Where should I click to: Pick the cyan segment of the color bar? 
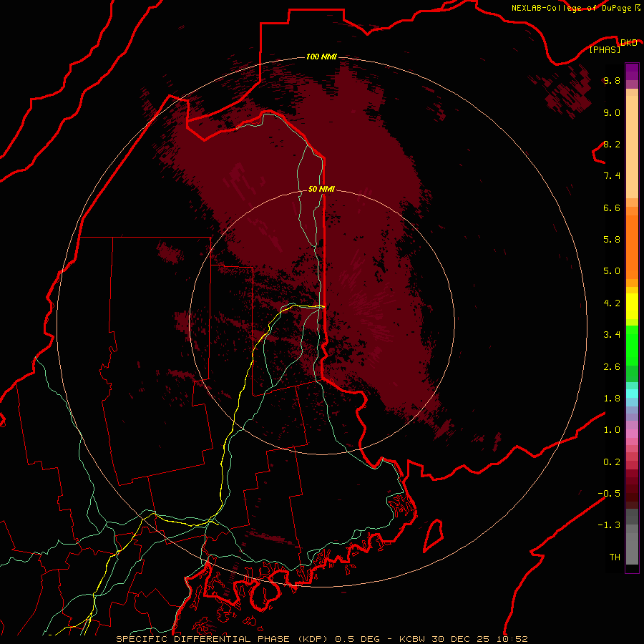(x=632, y=394)
